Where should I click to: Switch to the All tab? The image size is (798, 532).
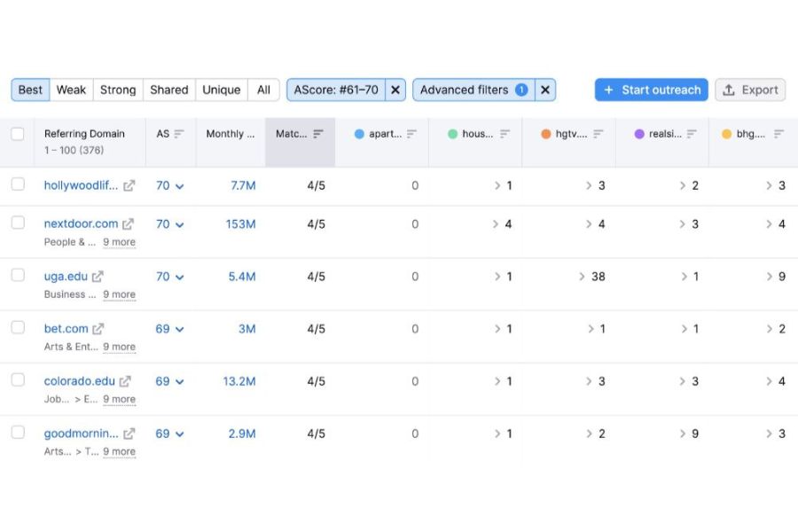tap(263, 90)
